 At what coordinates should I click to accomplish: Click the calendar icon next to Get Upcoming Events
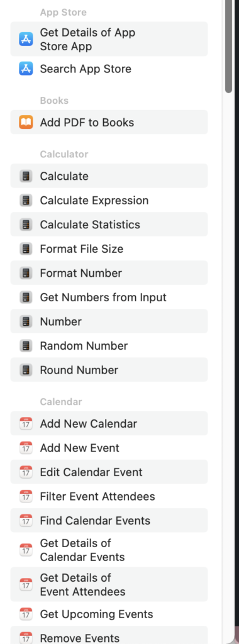coord(26,614)
